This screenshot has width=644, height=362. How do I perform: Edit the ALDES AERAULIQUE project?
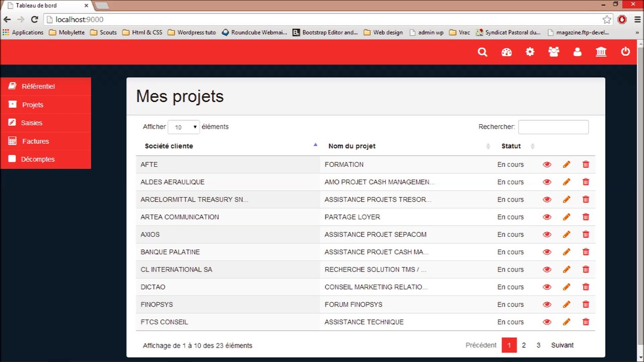567,182
